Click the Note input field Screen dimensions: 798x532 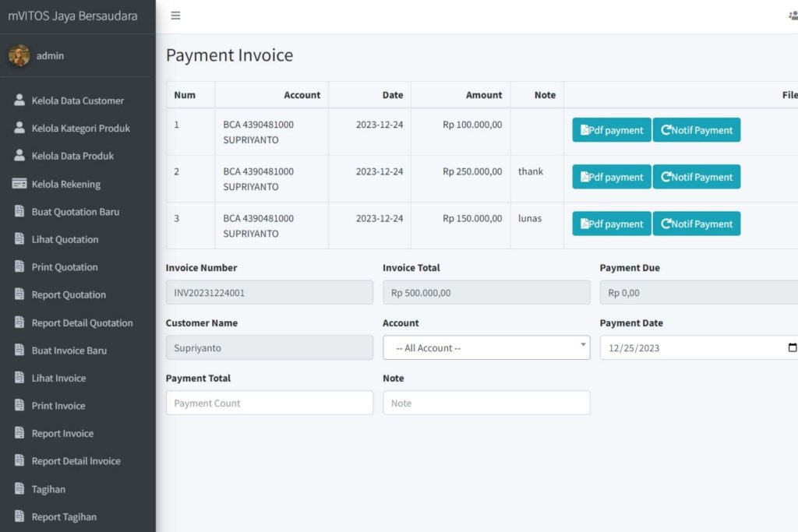(486, 403)
